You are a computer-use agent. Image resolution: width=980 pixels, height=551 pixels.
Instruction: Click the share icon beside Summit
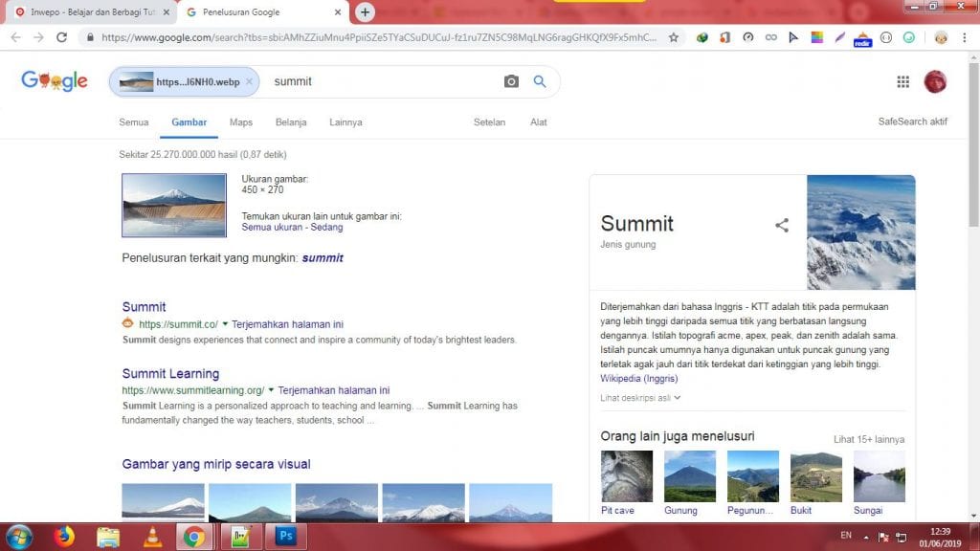pos(782,225)
